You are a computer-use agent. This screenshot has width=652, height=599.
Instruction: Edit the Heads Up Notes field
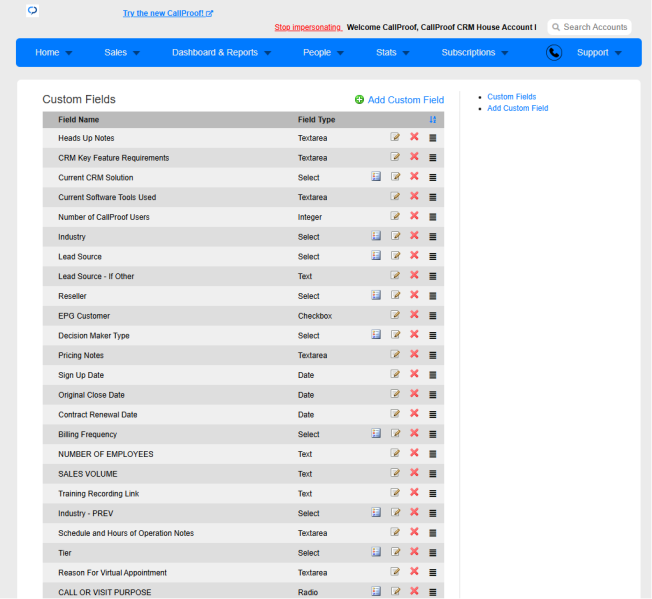point(395,137)
